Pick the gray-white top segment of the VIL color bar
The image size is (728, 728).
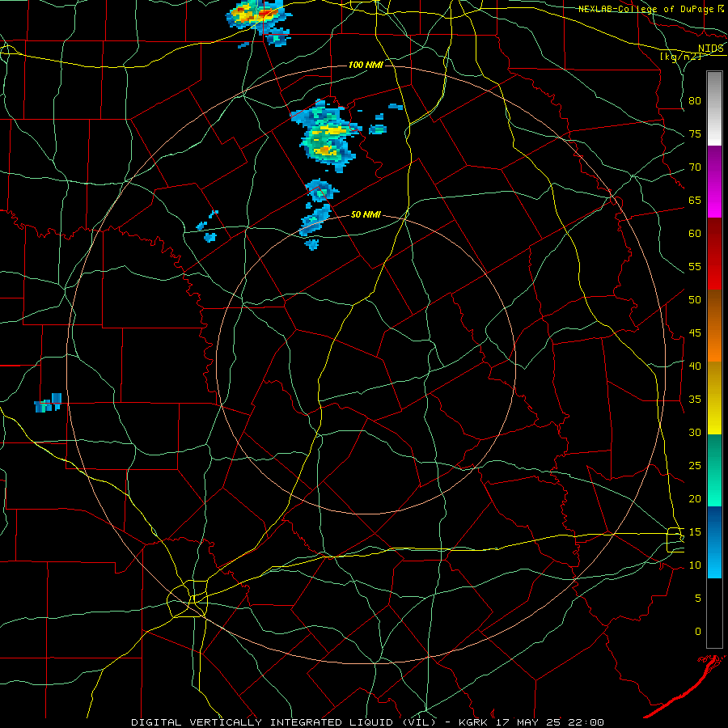[714, 108]
